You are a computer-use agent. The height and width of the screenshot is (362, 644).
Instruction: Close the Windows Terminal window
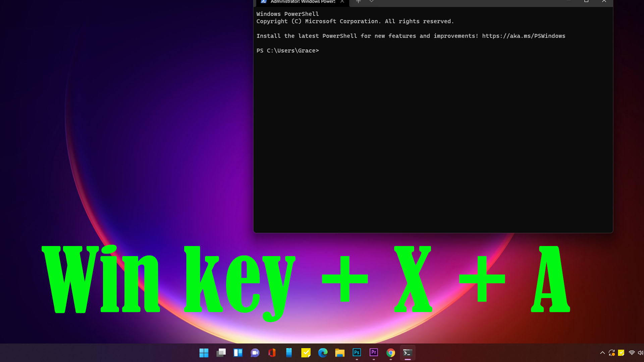pyautogui.click(x=604, y=1)
